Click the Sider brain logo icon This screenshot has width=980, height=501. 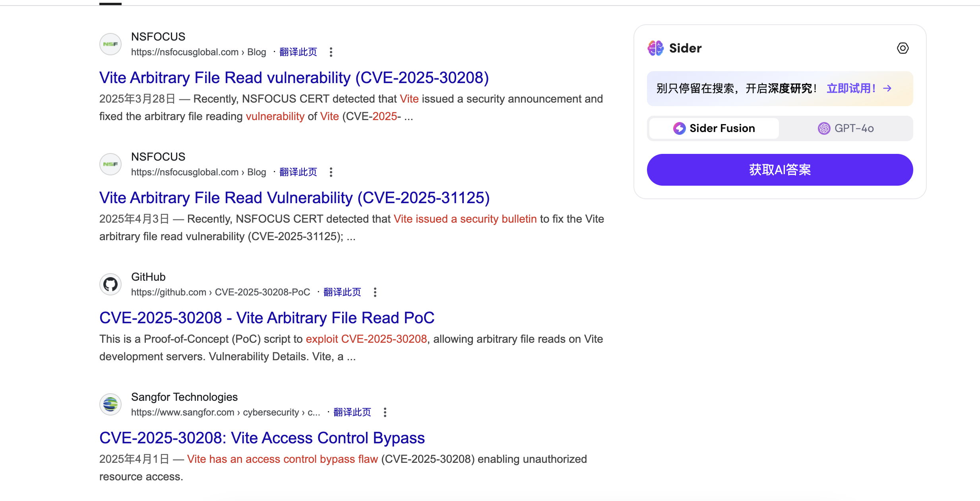pos(655,48)
